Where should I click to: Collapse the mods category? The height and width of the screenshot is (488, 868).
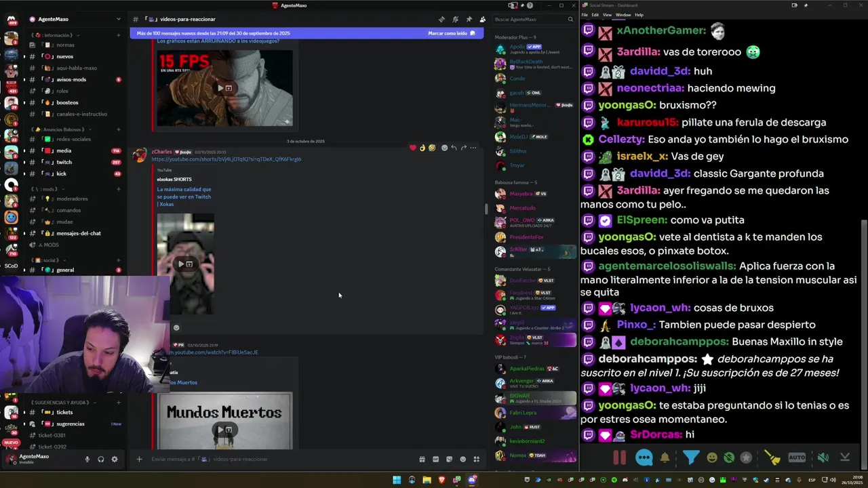coord(49,189)
